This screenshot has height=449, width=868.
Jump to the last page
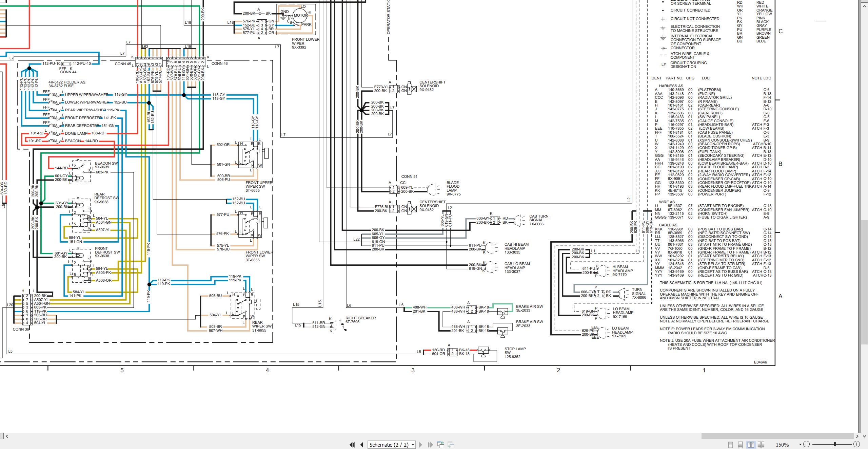tap(430, 445)
